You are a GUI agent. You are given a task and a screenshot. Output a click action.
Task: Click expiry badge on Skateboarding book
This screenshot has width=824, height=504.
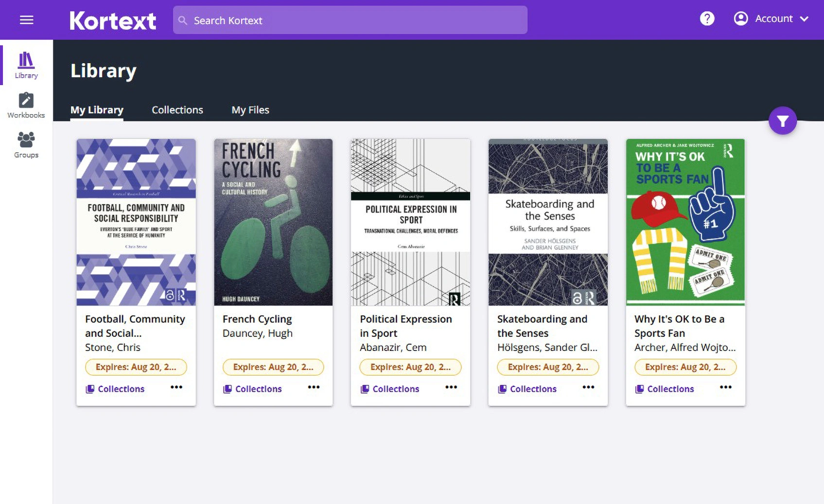click(548, 367)
